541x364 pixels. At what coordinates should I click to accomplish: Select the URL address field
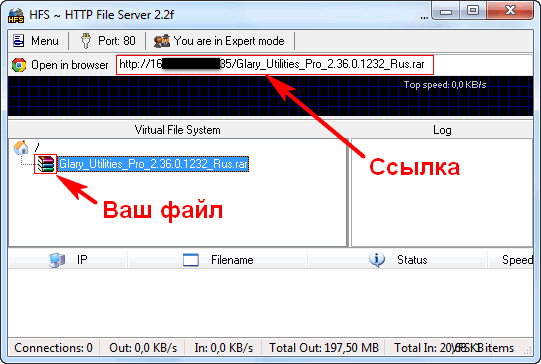(x=275, y=65)
